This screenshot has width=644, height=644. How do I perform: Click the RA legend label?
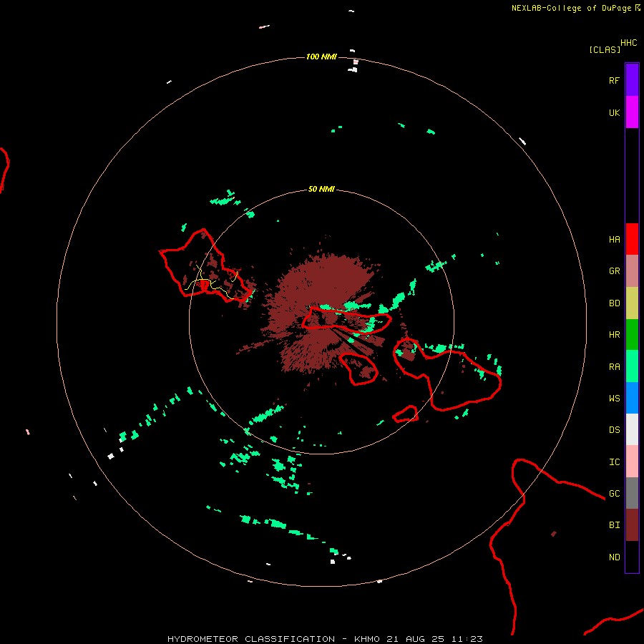point(614,367)
